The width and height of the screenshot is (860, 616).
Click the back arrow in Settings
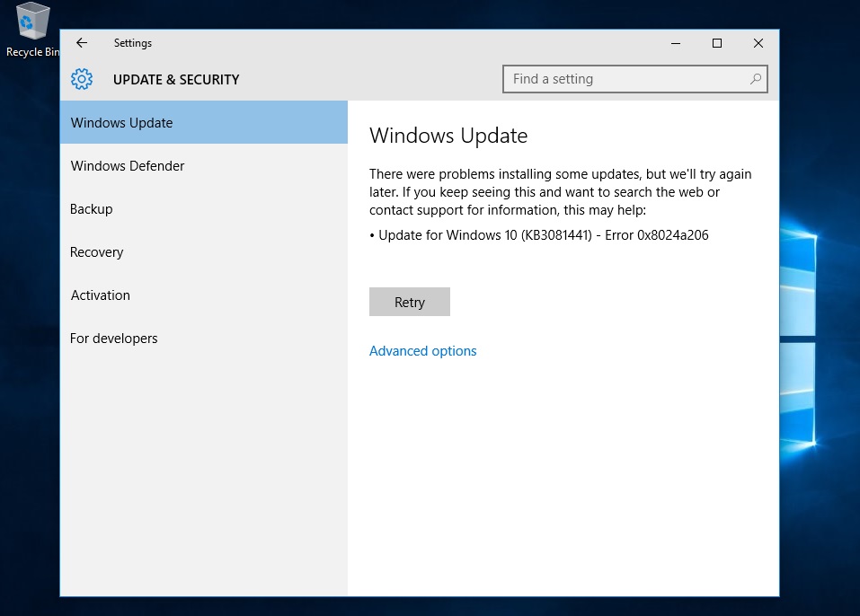tap(82, 43)
